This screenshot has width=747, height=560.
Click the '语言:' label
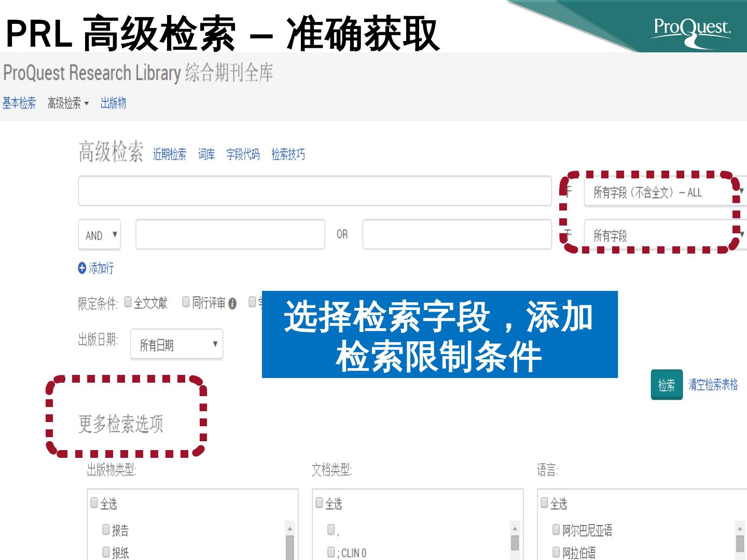548,470
